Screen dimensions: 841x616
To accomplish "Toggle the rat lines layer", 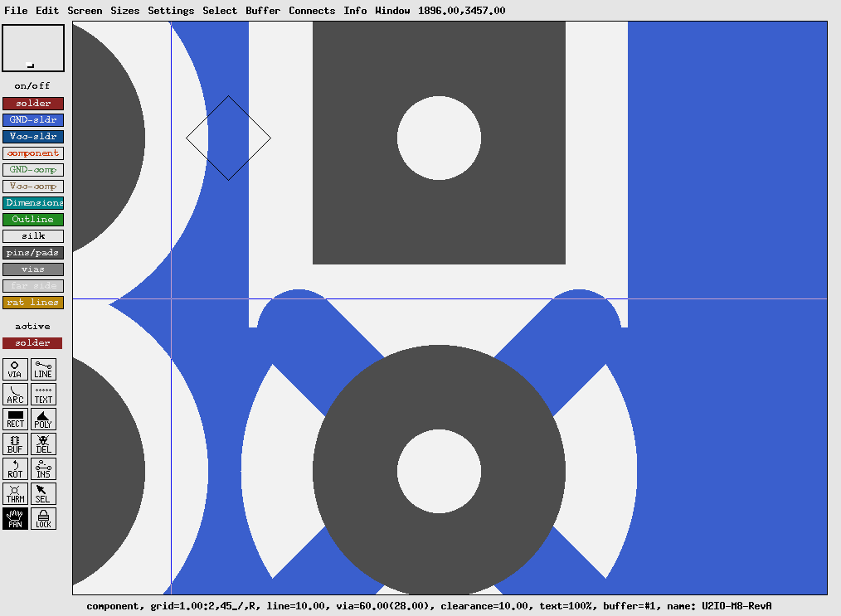I will coord(33,303).
